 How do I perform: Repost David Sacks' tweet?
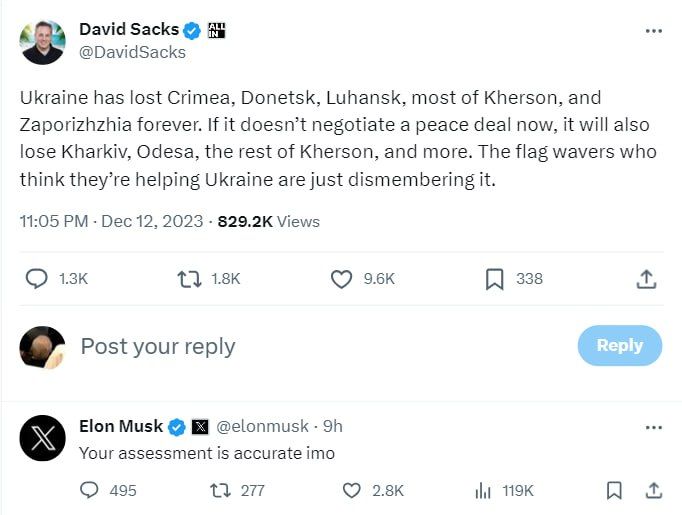click(x=189, y=279)
